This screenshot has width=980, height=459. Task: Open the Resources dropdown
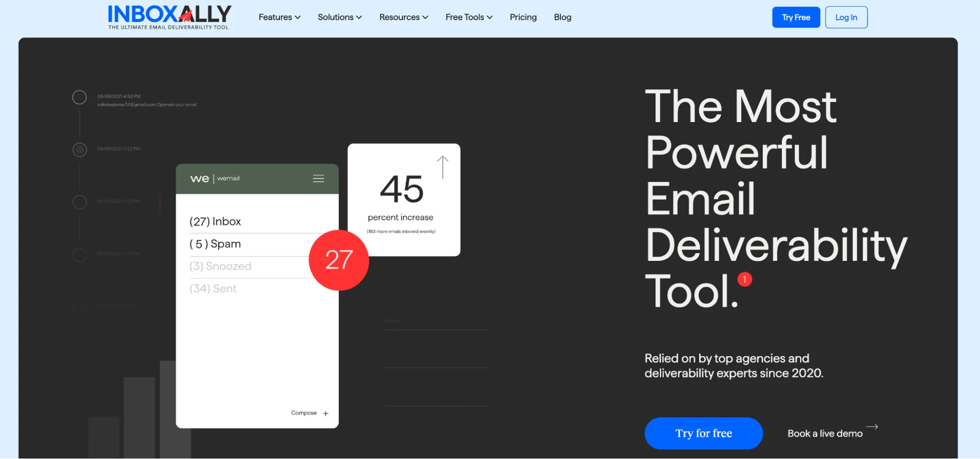(x=403, y=17)
